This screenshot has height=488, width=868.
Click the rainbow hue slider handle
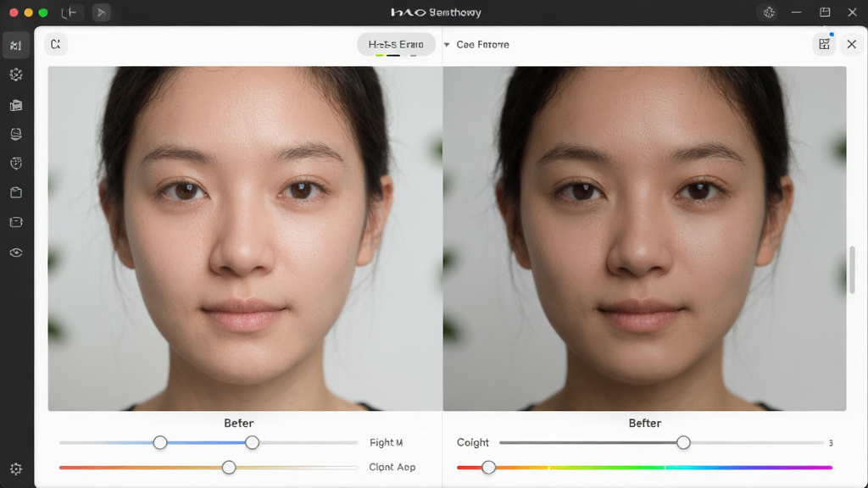pos(488,468)
